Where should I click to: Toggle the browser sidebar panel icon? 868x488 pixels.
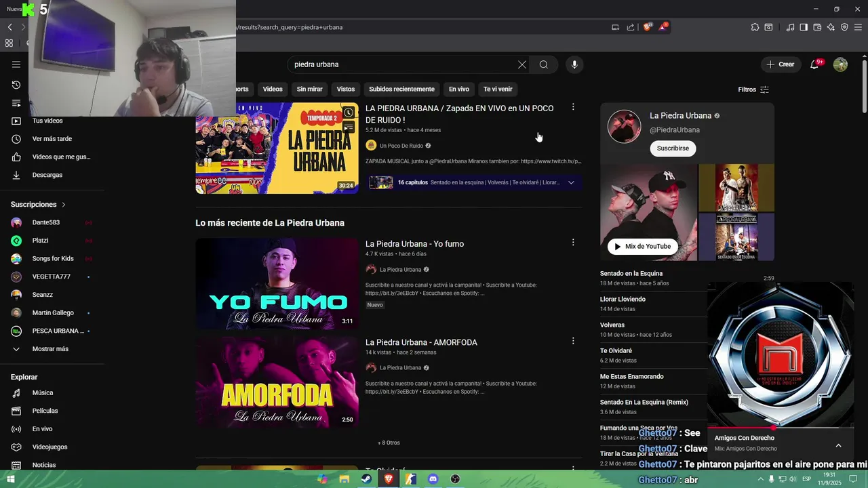[804, 27]
